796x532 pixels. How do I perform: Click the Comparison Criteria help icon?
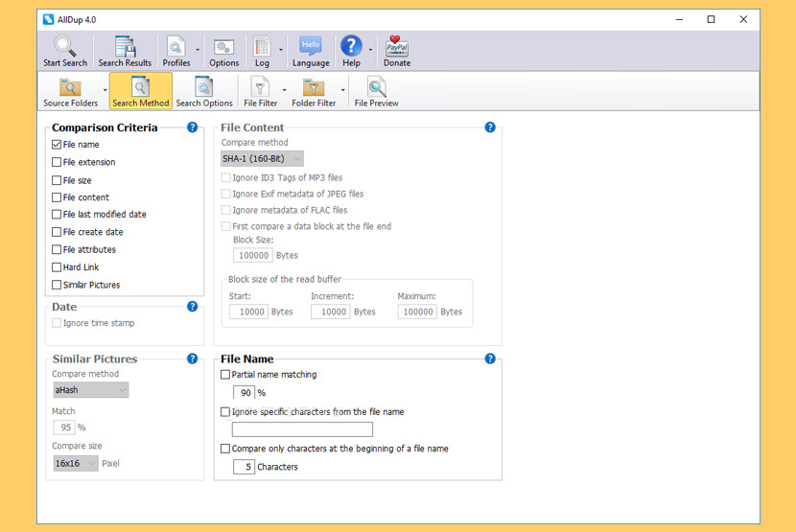click(192, 127)
